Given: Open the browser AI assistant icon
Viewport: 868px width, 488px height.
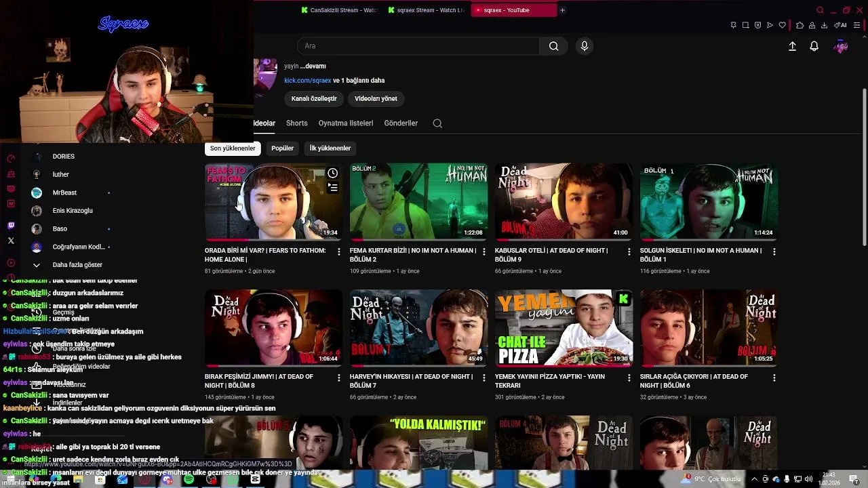Looking at the screenshot, I should click(840, 26).
